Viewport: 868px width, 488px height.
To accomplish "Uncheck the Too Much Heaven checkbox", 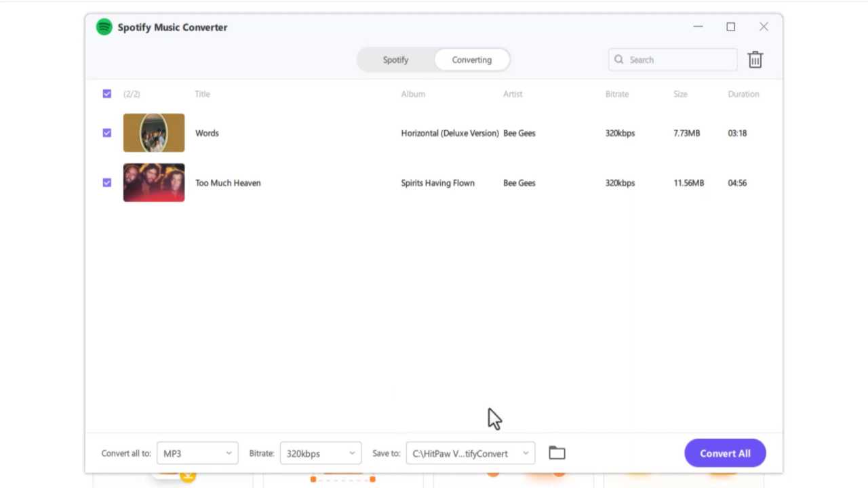I will [x=107, y=182].
